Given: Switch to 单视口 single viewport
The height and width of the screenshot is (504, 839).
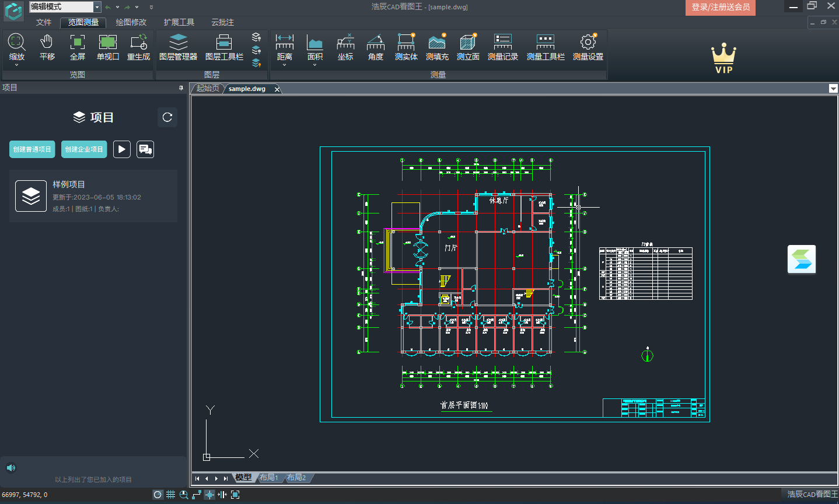Looking at the screenshot, I should click(x=108, y=47).
